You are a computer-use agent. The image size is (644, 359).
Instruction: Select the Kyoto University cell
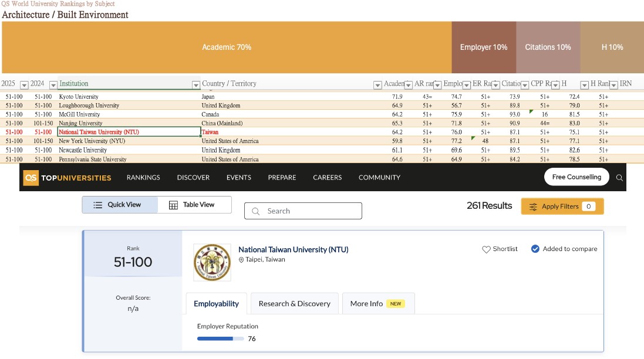coord(129,97)
